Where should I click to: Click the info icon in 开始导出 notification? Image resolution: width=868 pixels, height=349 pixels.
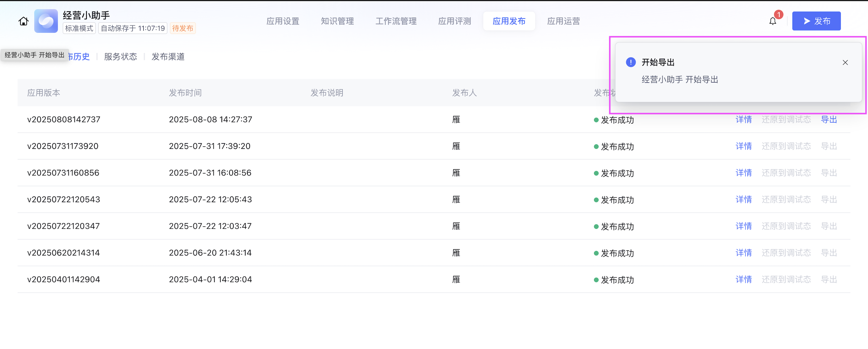(630, 62)
